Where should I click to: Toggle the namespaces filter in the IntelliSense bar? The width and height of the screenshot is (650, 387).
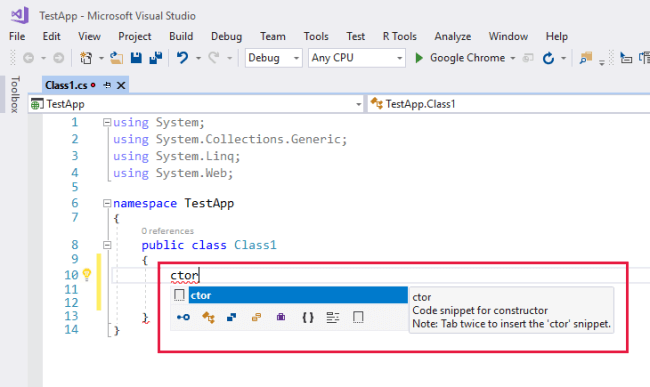click(308, 317)
